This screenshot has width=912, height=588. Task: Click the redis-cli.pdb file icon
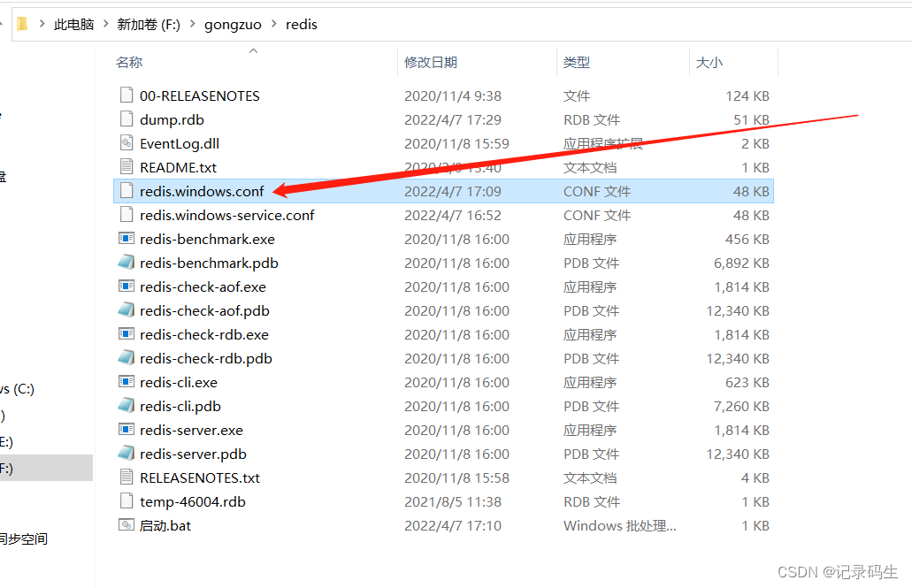pyautogui.click(x=126, y=405)
